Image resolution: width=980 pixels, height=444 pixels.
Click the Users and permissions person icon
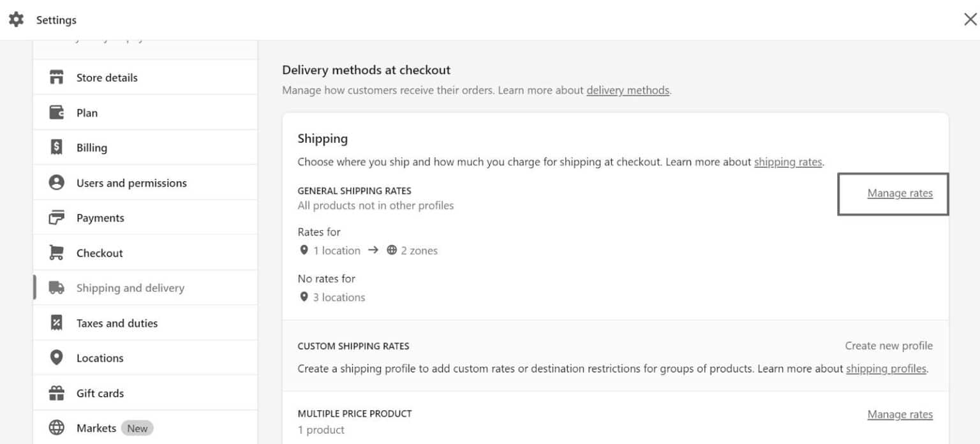click(56, 182)
